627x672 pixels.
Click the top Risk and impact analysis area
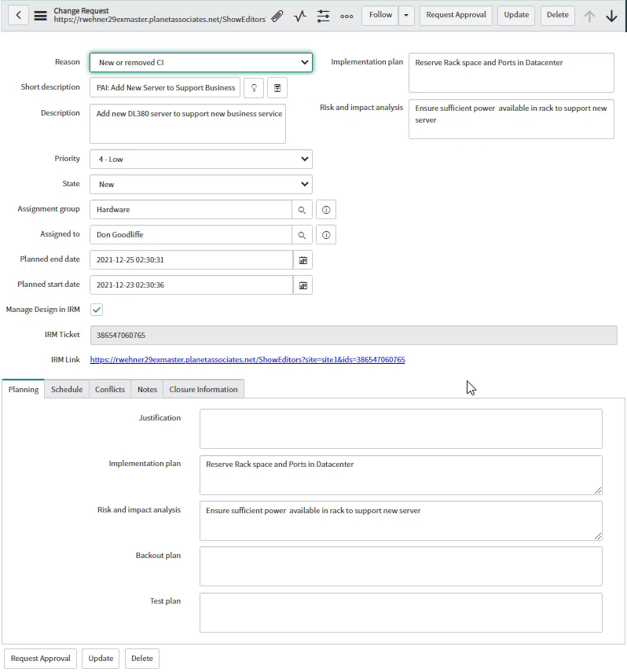(x=511, y=119)
